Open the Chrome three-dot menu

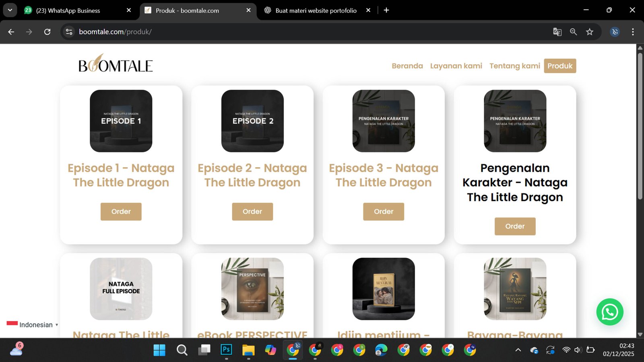633,32
